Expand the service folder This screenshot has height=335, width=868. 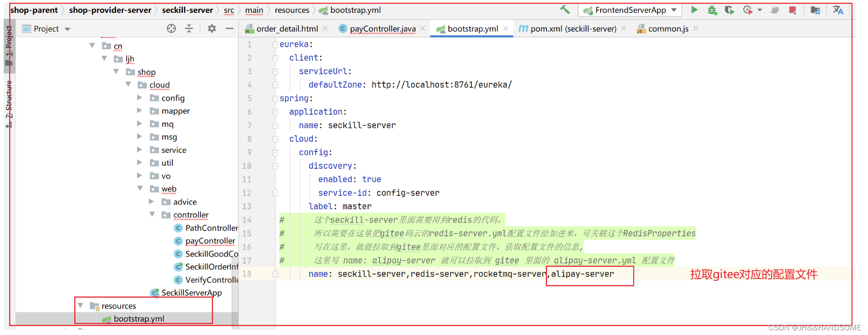pos(139,149)
